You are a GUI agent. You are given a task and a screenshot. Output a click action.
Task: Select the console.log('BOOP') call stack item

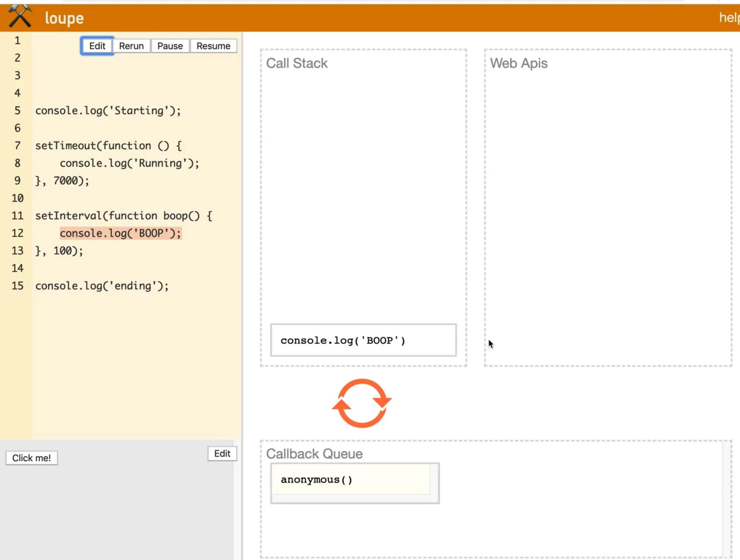pyautogui.click(x=363, y=340)
